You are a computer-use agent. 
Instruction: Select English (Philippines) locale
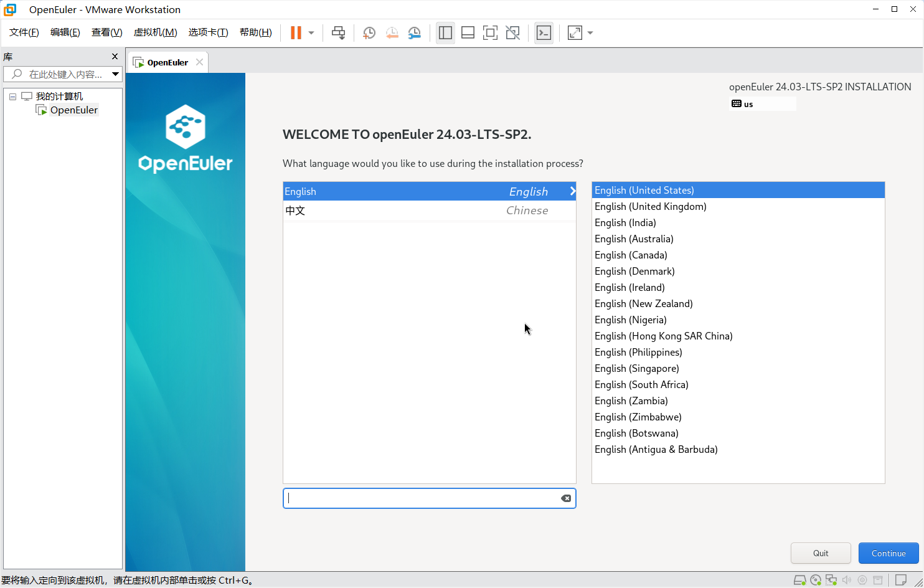pos(738,352)
